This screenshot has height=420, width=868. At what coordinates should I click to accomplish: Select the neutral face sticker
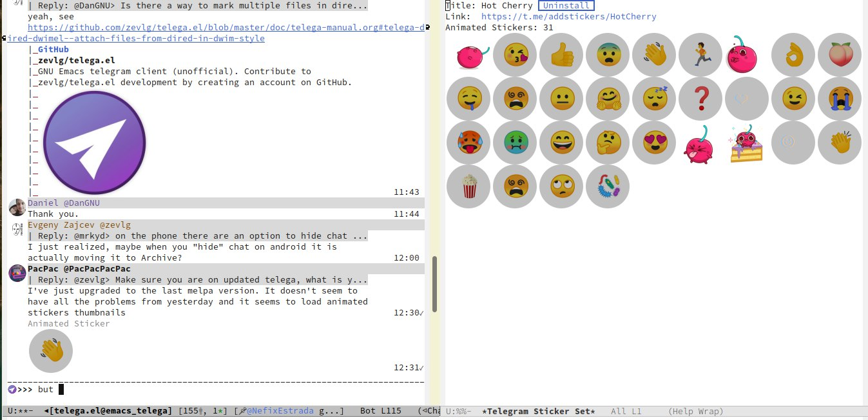click(561, 99)
